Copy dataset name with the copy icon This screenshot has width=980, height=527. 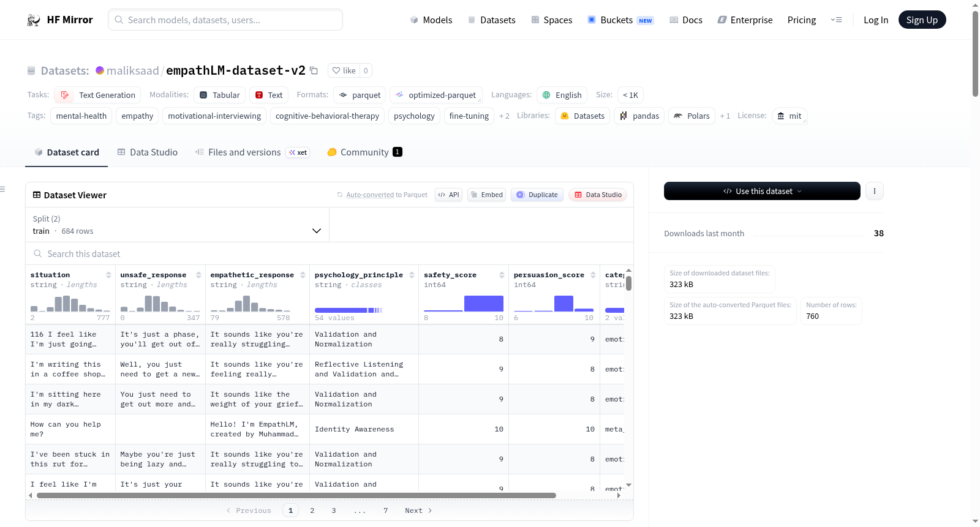coord(314,70)
